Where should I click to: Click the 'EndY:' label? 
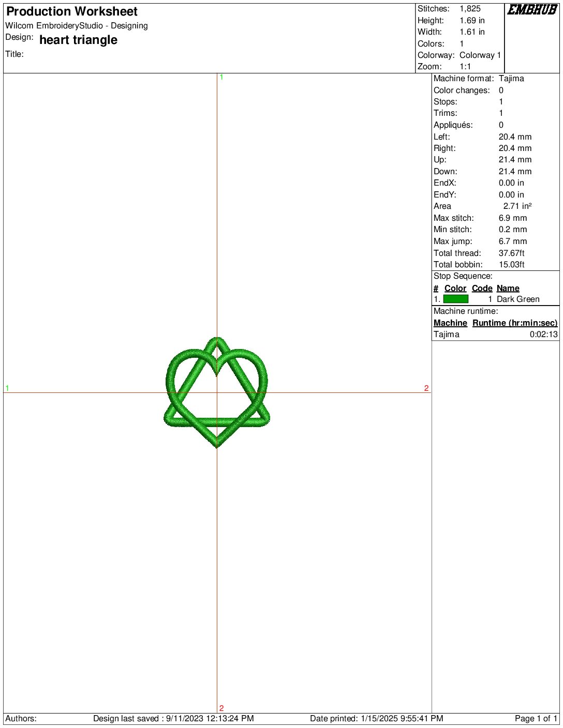pyautogui.click(x=445, y=194)
